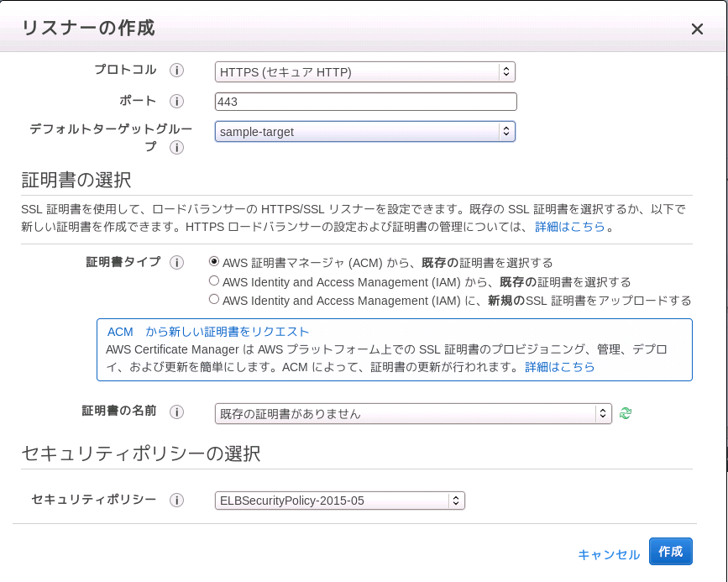
Task: Click the キャンセル link
Action: (x=609, y=554)
